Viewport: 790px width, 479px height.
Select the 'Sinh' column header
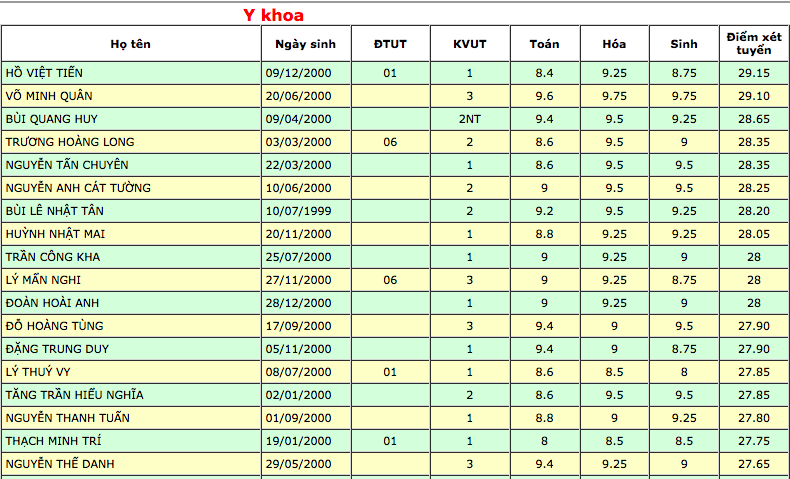click(x=684, y=44)
